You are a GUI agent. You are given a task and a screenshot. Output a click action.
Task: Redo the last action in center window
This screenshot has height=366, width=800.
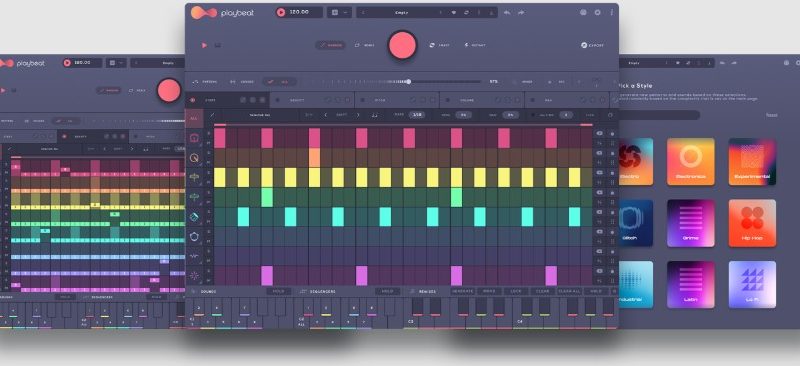[x=521, y=12]
